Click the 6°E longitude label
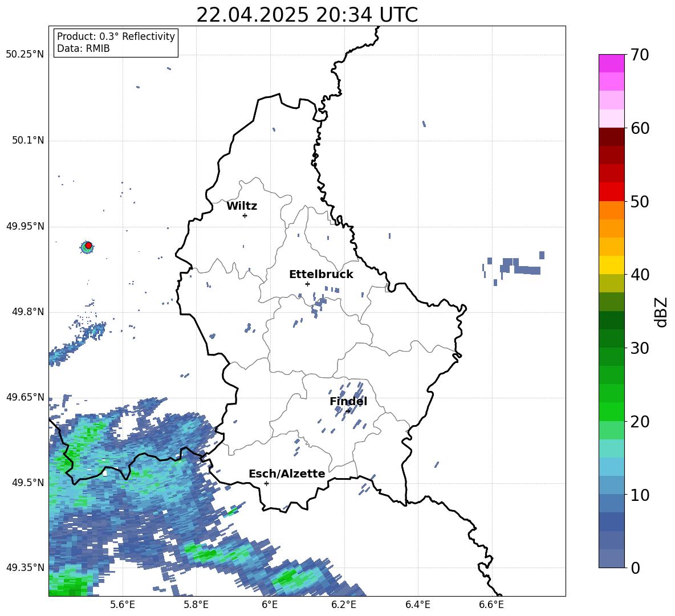The height and width of the screenshot is (616, 675). [x=270, y=605]
